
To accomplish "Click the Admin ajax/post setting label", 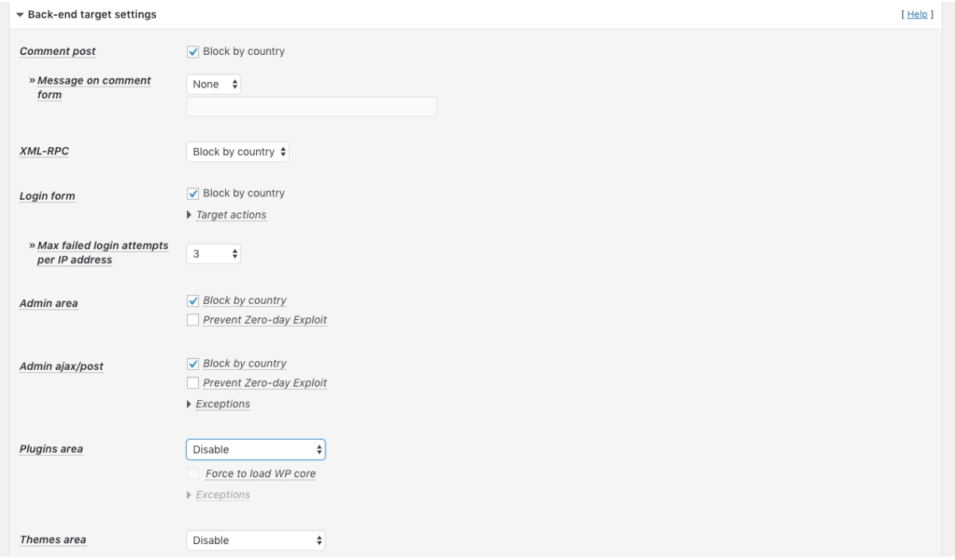I will [60, 367].
